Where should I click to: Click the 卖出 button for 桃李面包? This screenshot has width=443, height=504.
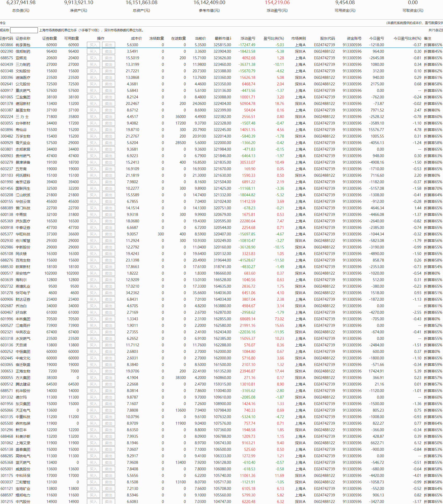tap(108, 45)
